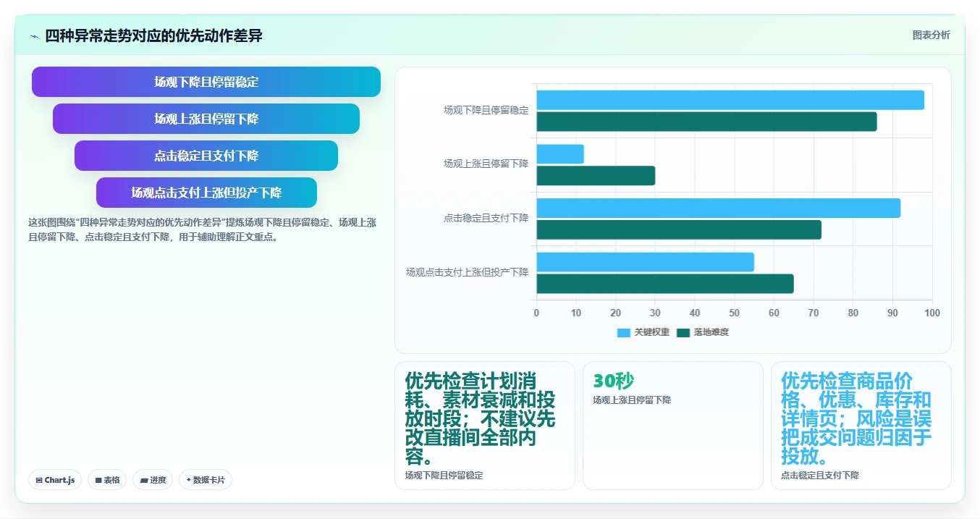980x519 pixels.
Task: Click the 表格 tag chip
Action: click(107, 480)
